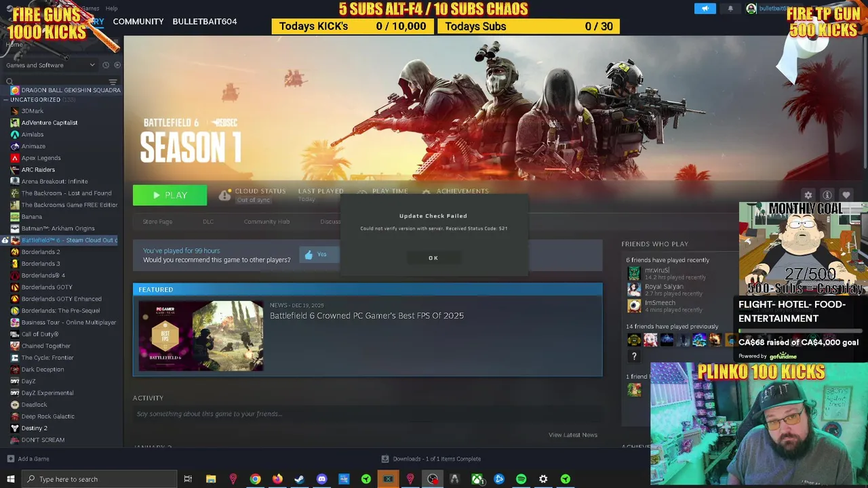This screenshot has width=868, height=488.
Task: Click the AdVenture Capitalist game icon
Action: click(x=14, y=123)
